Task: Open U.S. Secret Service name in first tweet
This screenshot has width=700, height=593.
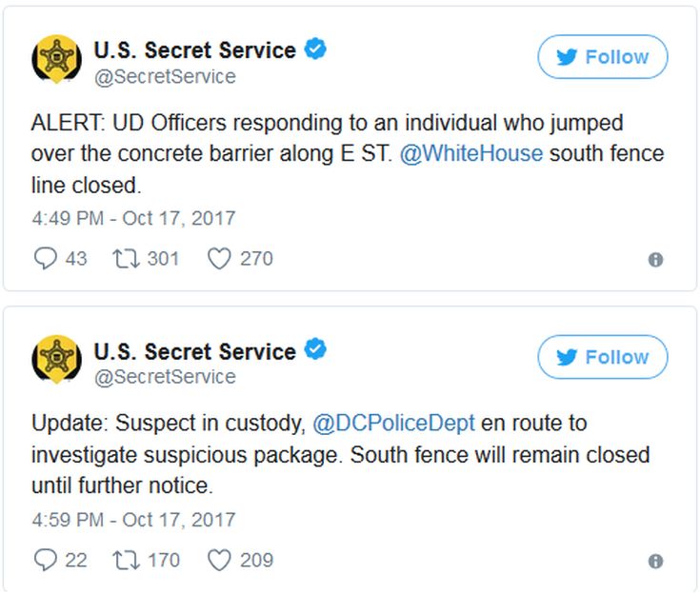Action: pos(194,50)
